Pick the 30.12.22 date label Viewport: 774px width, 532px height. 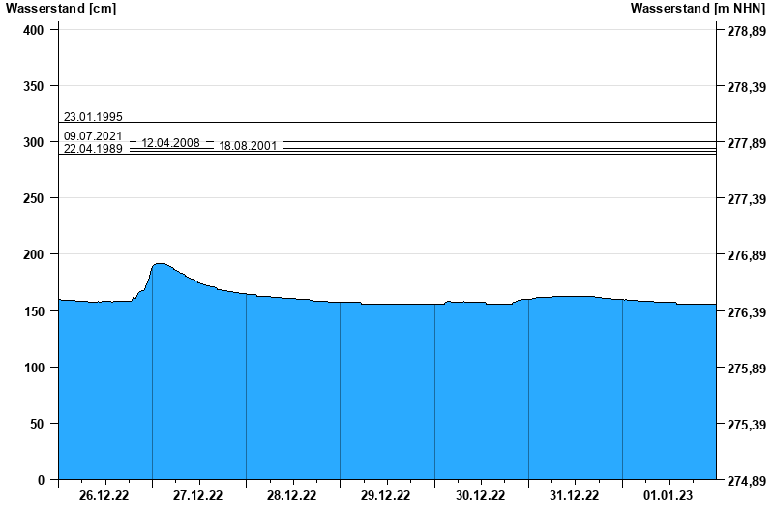[x=481, y=496]
